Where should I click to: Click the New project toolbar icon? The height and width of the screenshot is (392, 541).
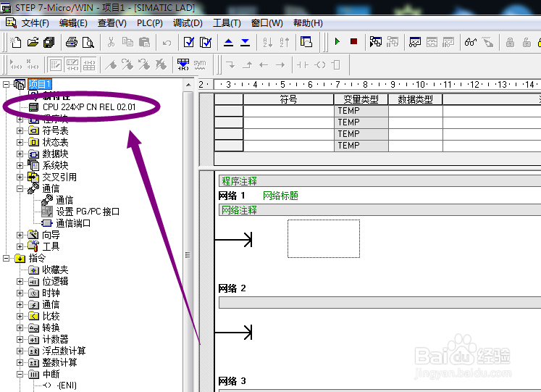15,43
